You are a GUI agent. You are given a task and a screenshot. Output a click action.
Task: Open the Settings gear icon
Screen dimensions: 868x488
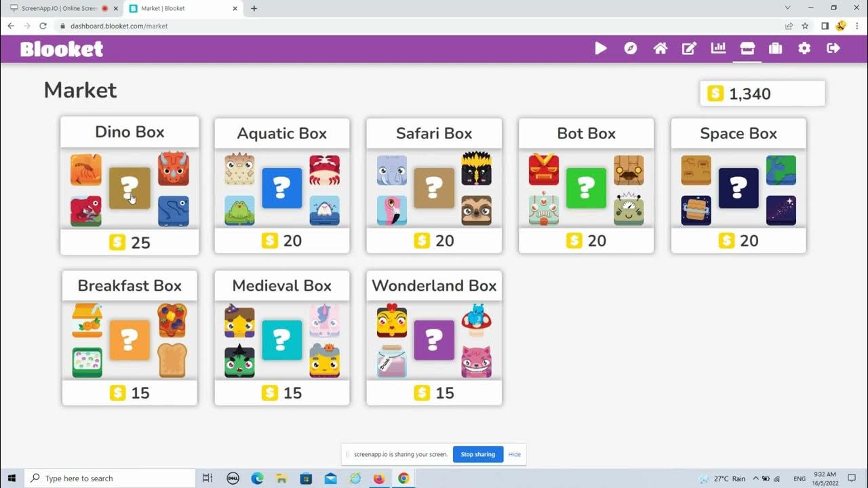pyautogui.click(x=804, y=48)
